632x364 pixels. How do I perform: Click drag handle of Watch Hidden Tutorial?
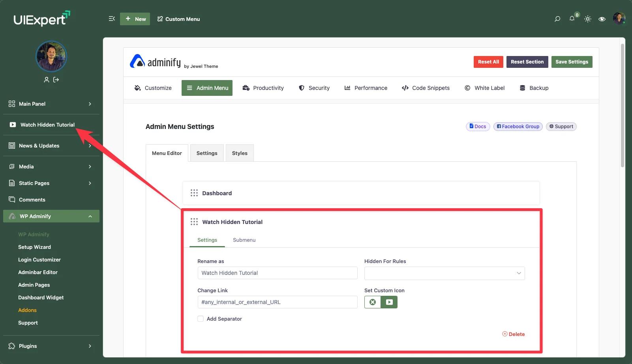click(x=194, y=222)
